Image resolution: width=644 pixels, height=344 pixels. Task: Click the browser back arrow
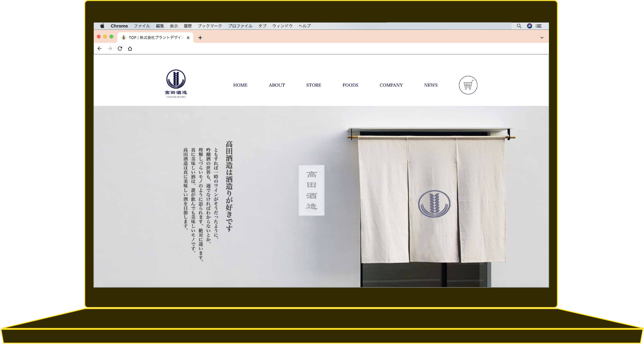(x=100, y=49)
